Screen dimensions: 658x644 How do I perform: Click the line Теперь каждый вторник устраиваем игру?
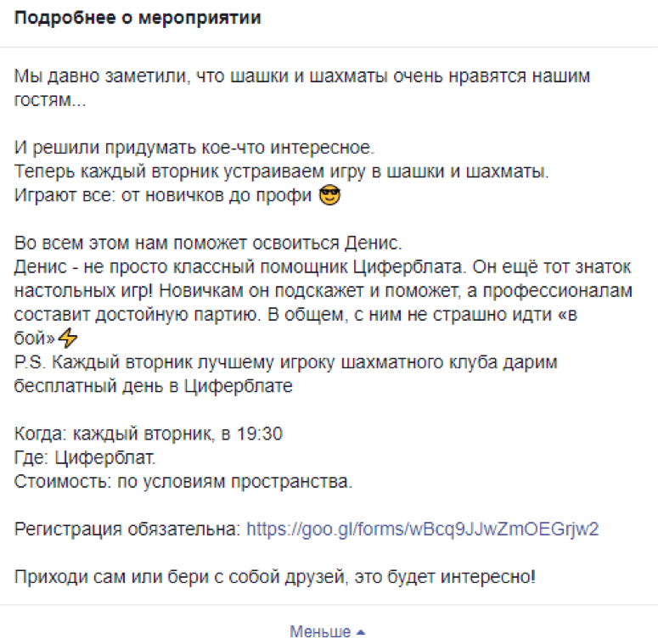(282, 171)
